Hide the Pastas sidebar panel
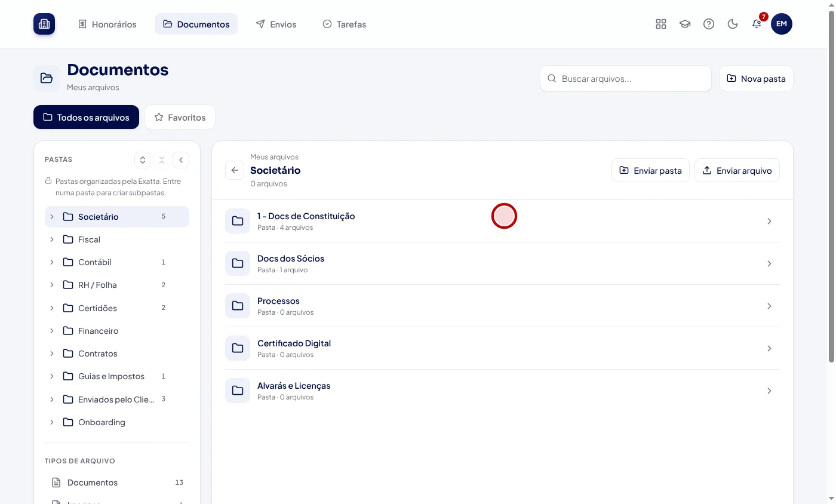 pos(181,160)
